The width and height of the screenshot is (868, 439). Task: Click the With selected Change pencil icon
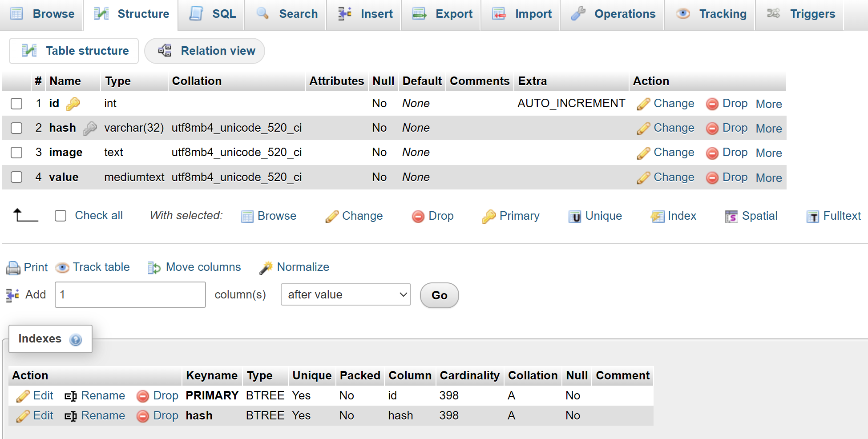pyautogui.click(x=332, y=217)
